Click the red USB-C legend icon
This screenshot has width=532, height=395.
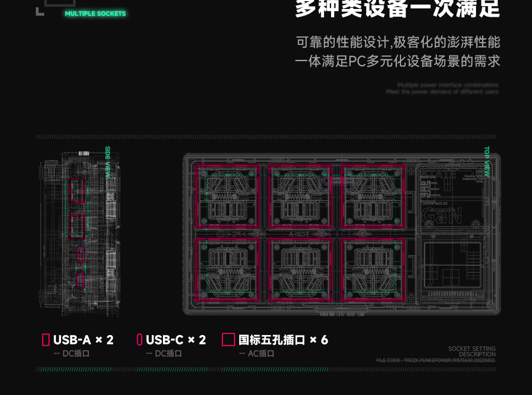[x=139, y=340]
